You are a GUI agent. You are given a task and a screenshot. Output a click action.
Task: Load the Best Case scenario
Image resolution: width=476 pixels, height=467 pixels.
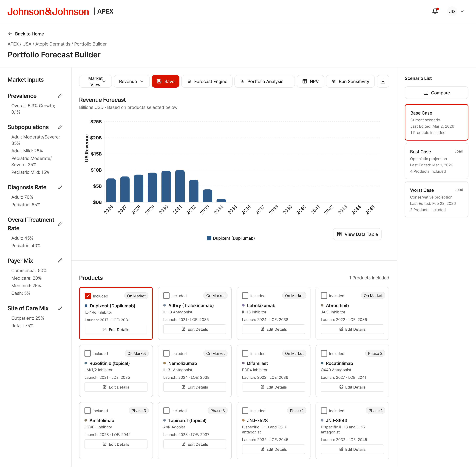[458, 151]
